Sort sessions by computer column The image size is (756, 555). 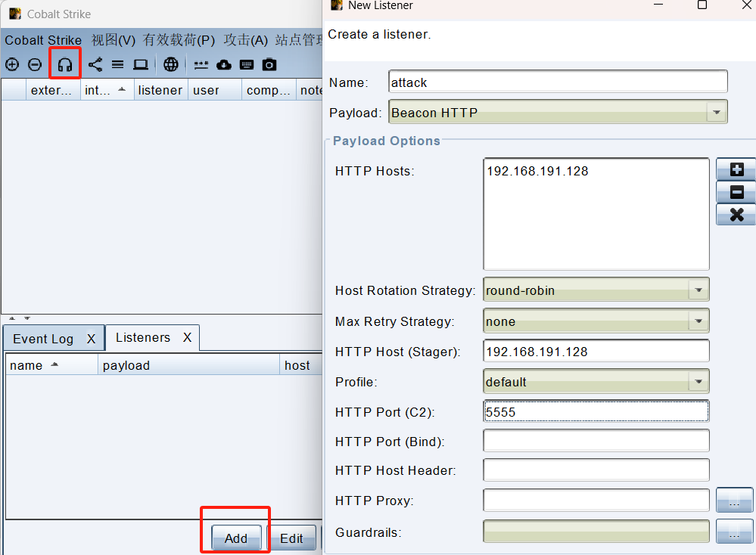click(269, 90)
